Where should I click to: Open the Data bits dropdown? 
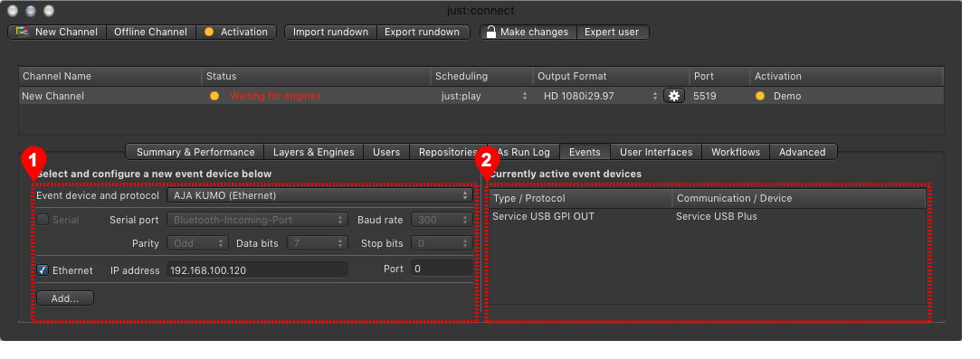coord(318,243)
